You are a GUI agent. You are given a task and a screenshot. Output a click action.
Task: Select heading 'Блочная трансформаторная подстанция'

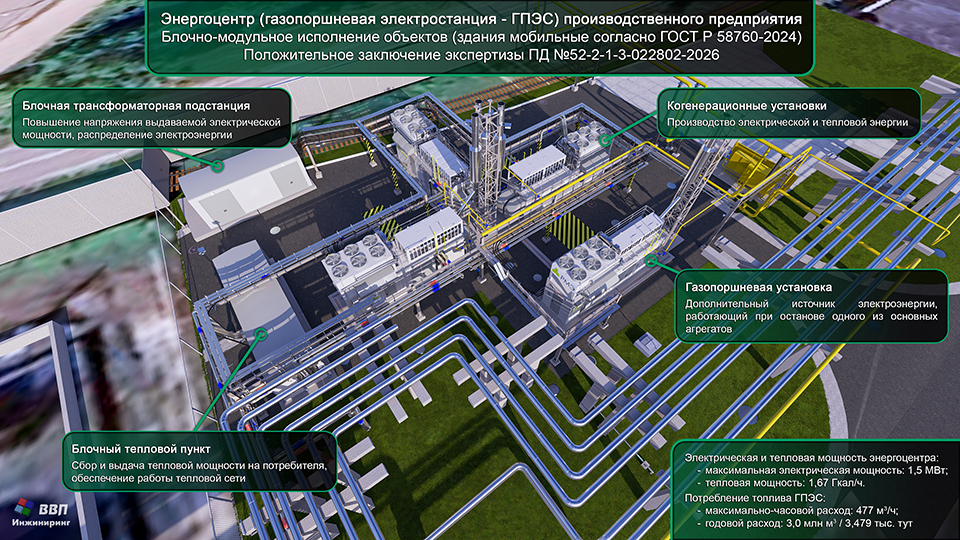136,106
